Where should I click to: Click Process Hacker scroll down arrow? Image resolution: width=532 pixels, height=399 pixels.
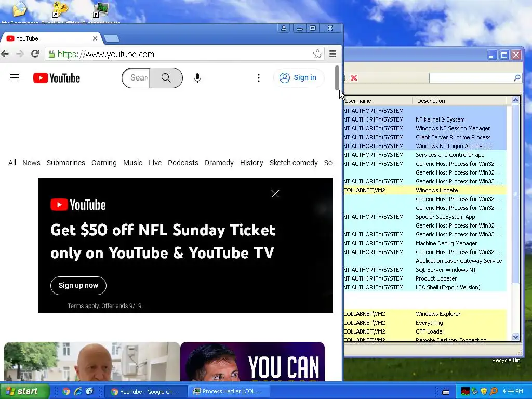(515, 337)
